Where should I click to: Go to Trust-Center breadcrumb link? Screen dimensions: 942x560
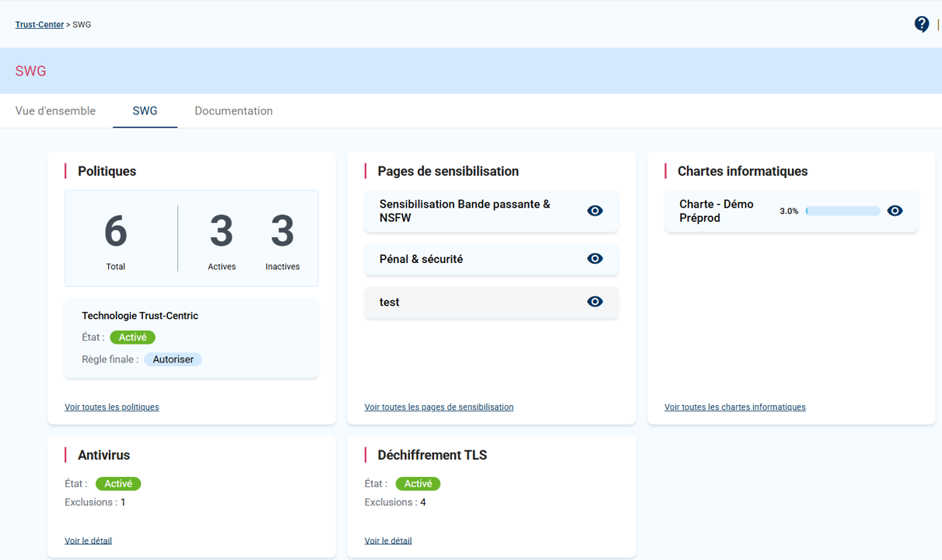point(40,25)
